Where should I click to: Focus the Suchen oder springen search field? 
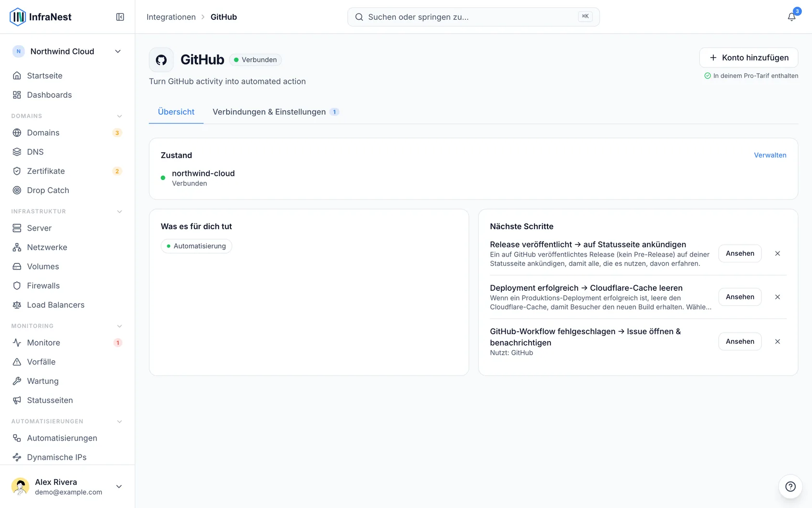pyautogui.click(x=473, y=17)
